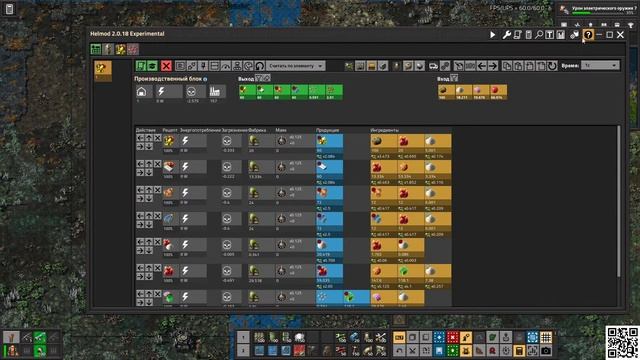Toggle the first filter icon next to 'Выход'
This screenshot has height=360, width=640.
pyautogui.click(x=259, y=78)
